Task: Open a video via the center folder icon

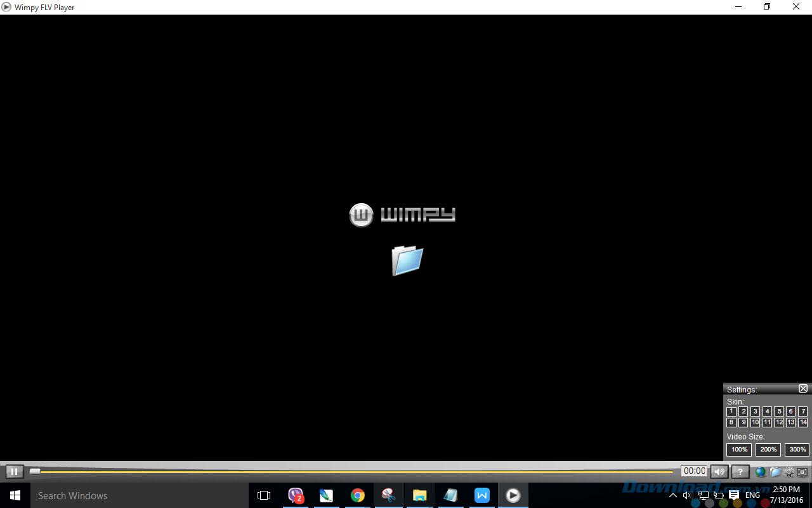Action: 407,260
